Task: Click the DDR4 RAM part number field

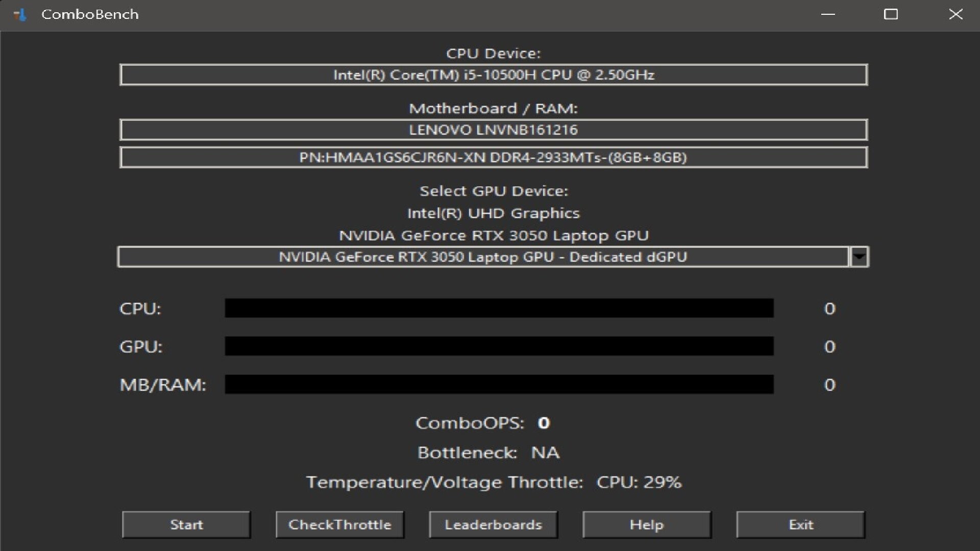Action: [x=493, y=157]
